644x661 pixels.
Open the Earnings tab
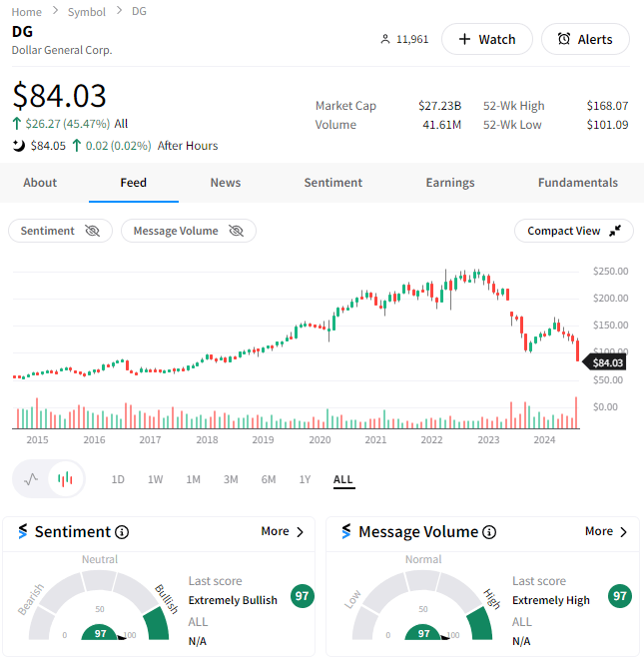(450, 183)
